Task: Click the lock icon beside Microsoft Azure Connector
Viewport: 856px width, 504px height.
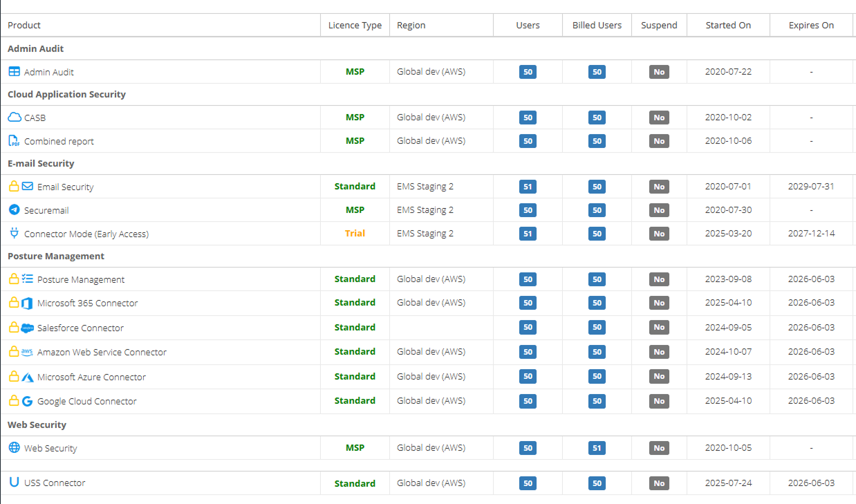Action: pyautogui.click(x=13, y=376)
